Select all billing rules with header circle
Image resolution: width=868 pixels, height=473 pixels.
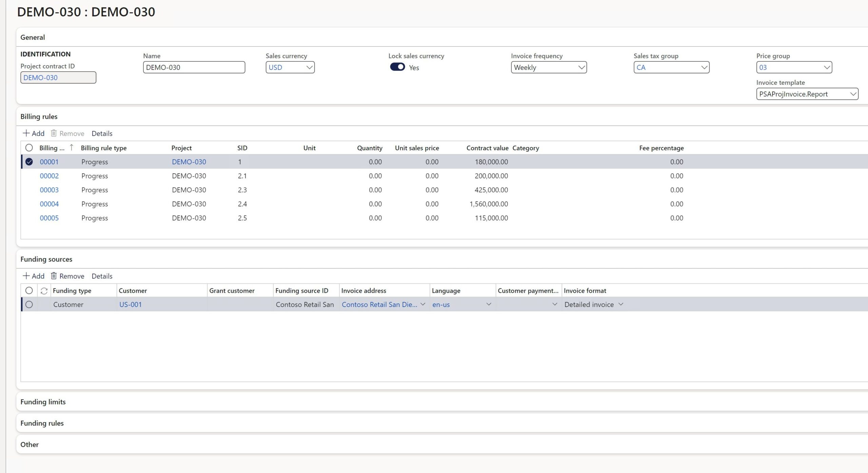[29, 148]
